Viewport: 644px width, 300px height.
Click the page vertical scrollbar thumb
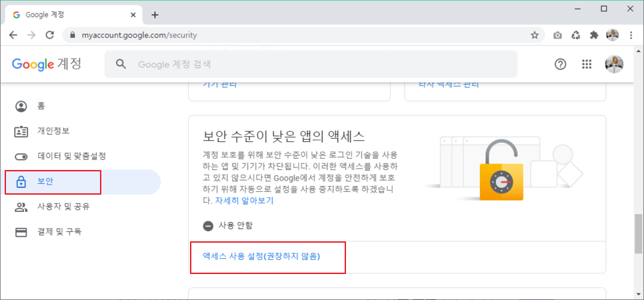pos(638,233)
